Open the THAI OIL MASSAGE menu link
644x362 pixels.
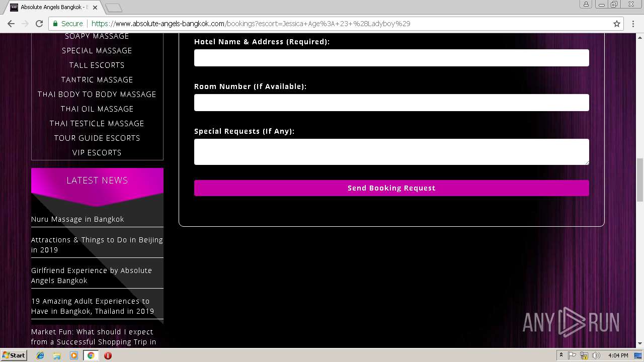click(x=97, y=109)
